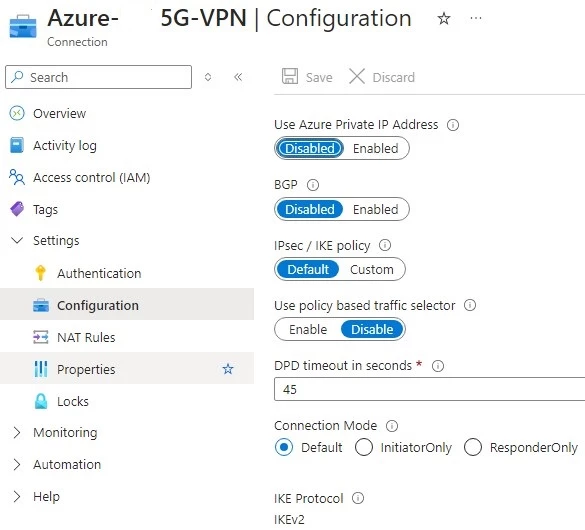The width and height of the screenshot is (585, 530).
Task: Open the more options ellipsis in header
Action: 476,18
